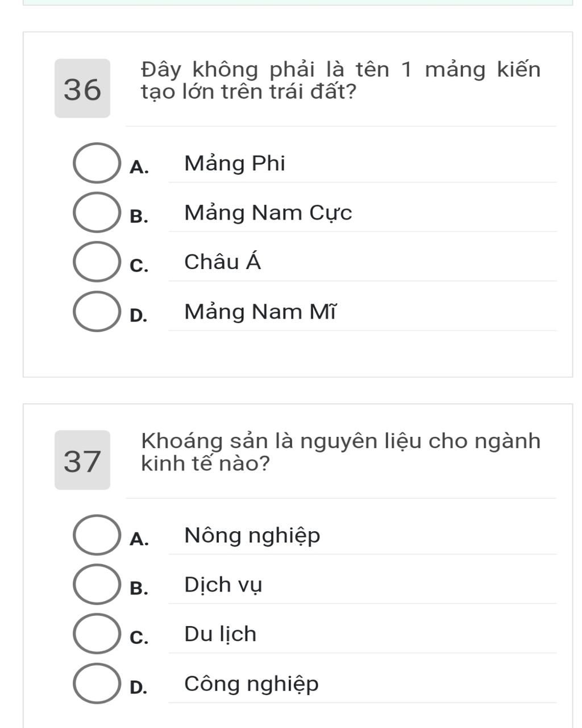Click the "Du lịch" answer text
The image size is (582, 728).
[x=221, y=634]
